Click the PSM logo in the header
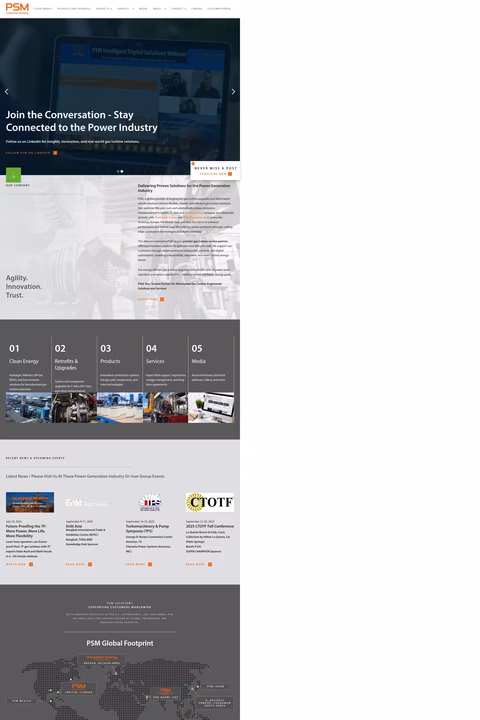 pyautogui.click(x=17, y=8)
